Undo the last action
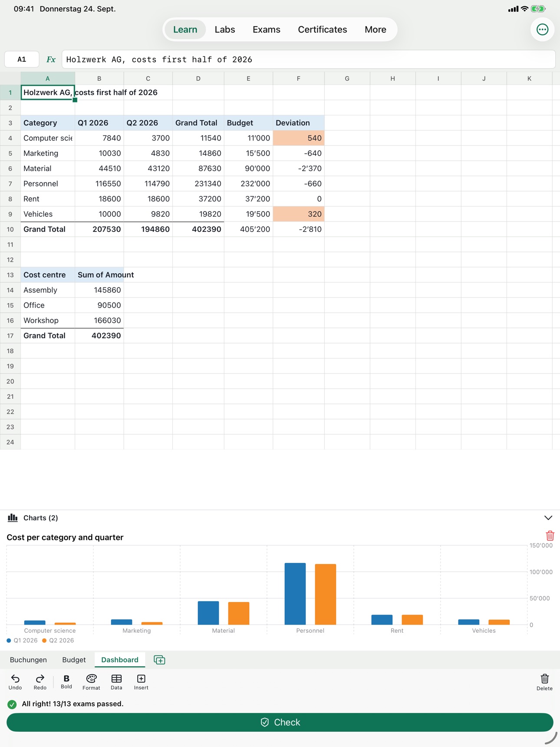Image resolution: width=560 pixels, height=747 pixels. tap(15, 681)
